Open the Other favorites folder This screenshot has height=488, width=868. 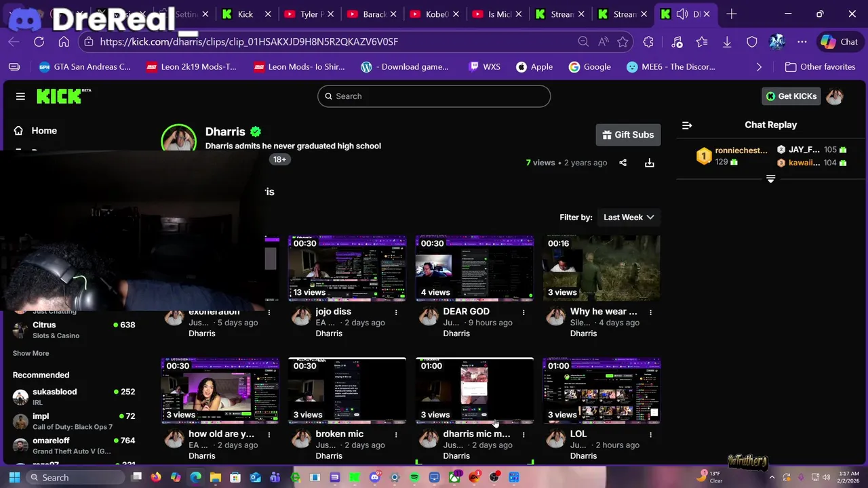click(820, 67)
